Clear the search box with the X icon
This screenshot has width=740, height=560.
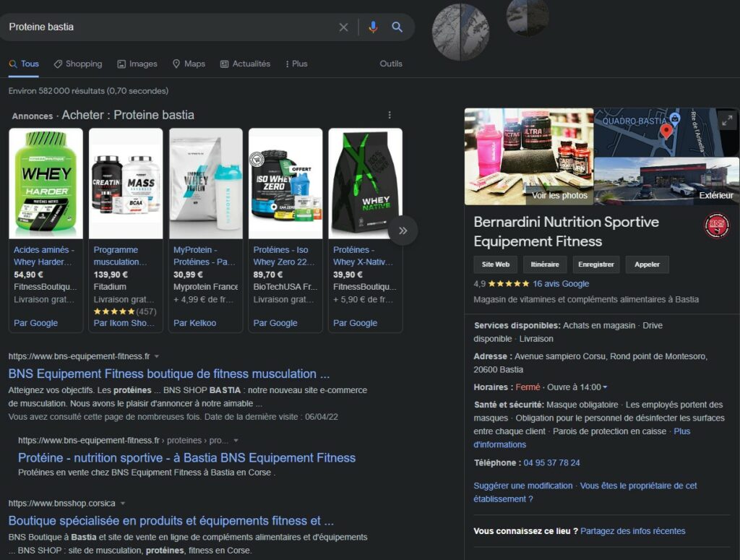point(343,27)
